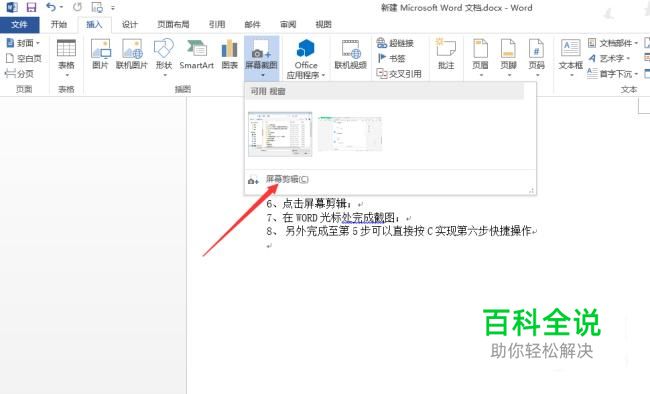Image resolution: width=650 pixels, height=394 pixels.
Task: Insert a 交叉引用 cross-reference
Action: pyautogui.click(x=399, y=74)
